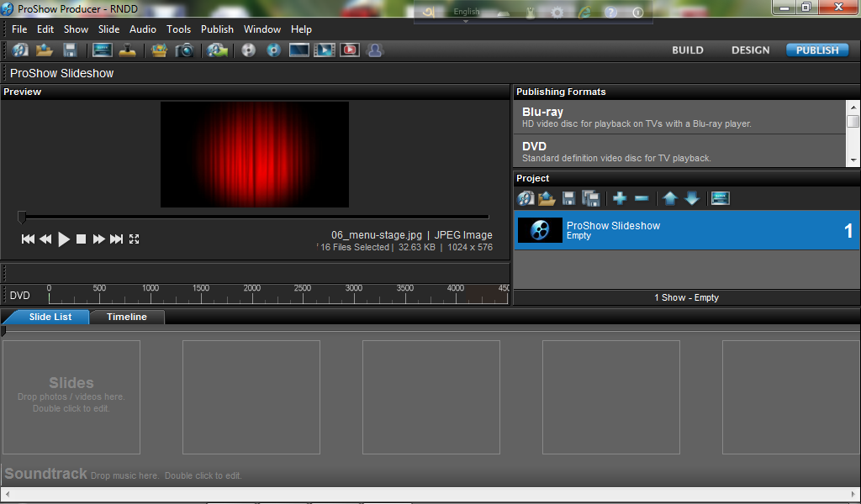Click the stamp watermark icon in toolbar

coord(128,50)
